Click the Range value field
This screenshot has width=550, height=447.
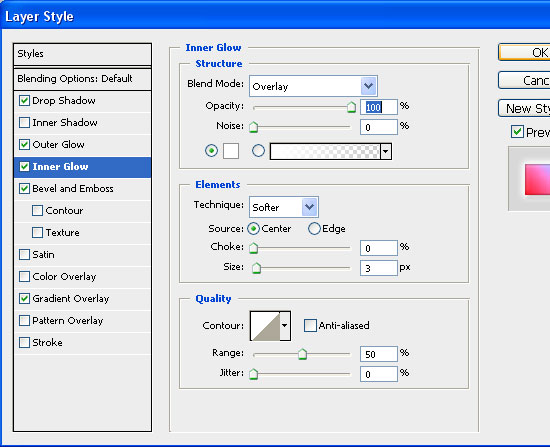[x=379, y=354]
